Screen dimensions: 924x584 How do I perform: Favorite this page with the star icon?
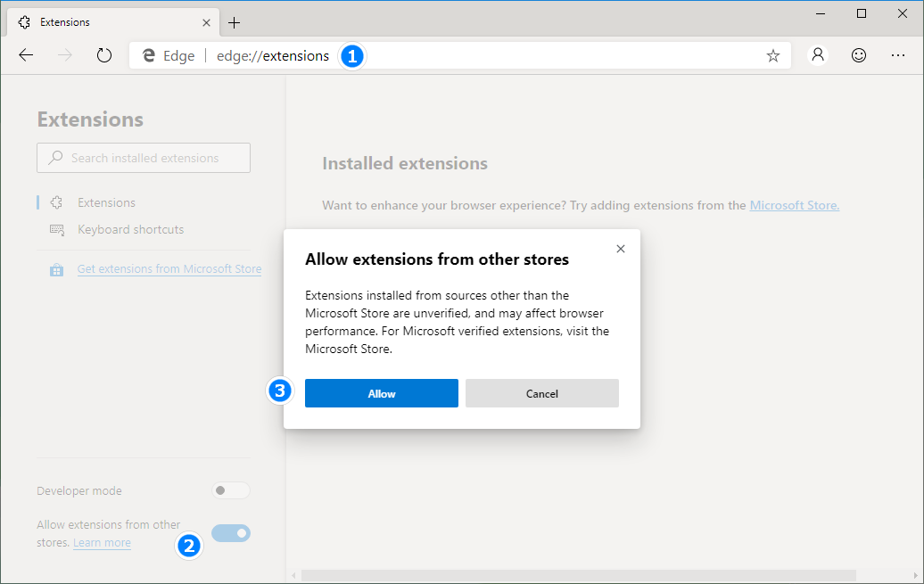[x=772, y=56]
